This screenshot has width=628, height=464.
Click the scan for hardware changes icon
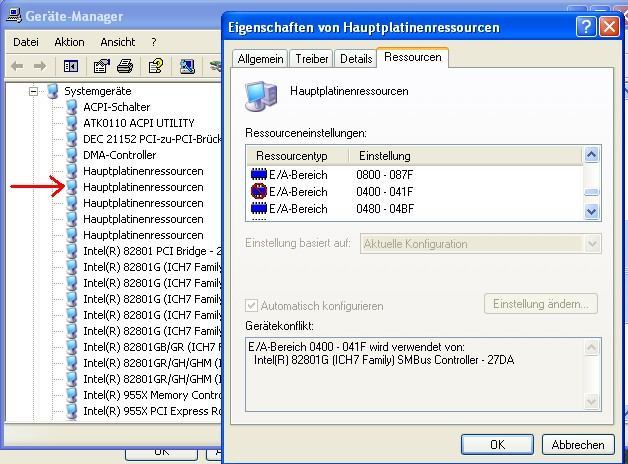pyautogui.click(x=187, y=66)
